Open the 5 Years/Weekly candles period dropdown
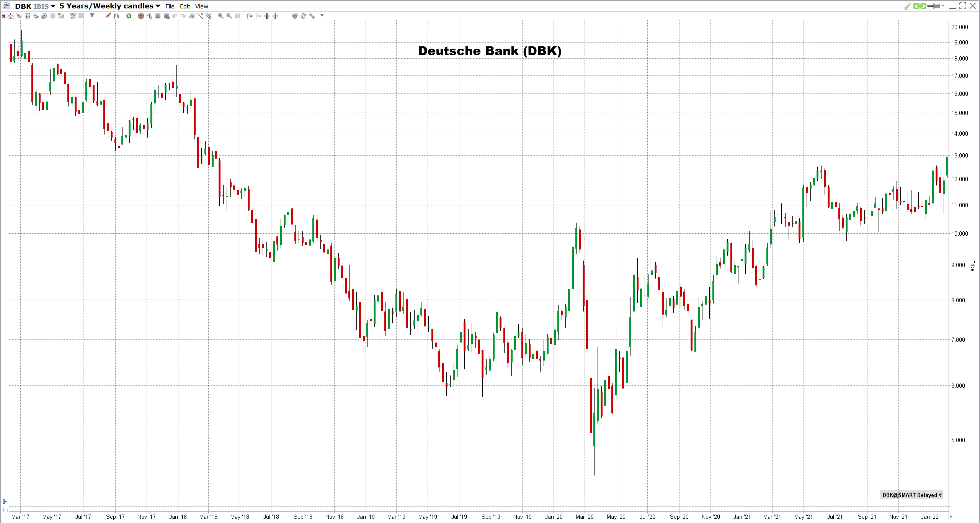Viewport: 980px width, 523px height. pos(109,6)
